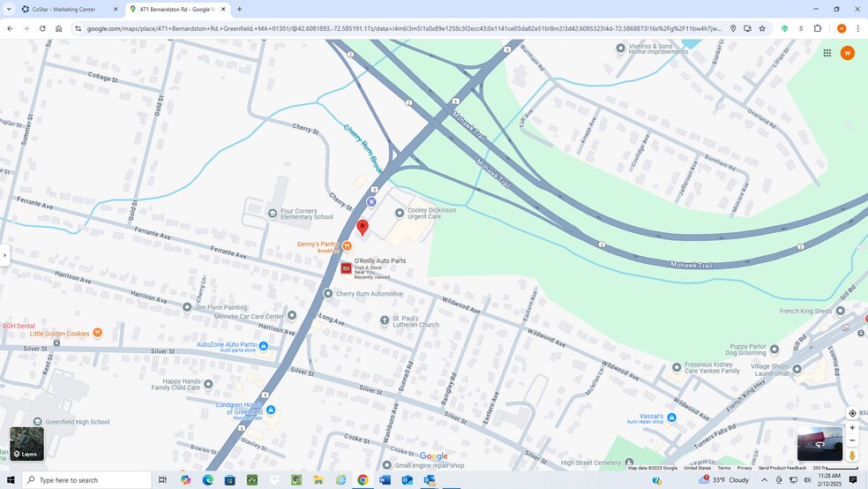This screenshot has height=489, width=868.
Task: Click the Google apps grid icon
Action: click(827, 53)
